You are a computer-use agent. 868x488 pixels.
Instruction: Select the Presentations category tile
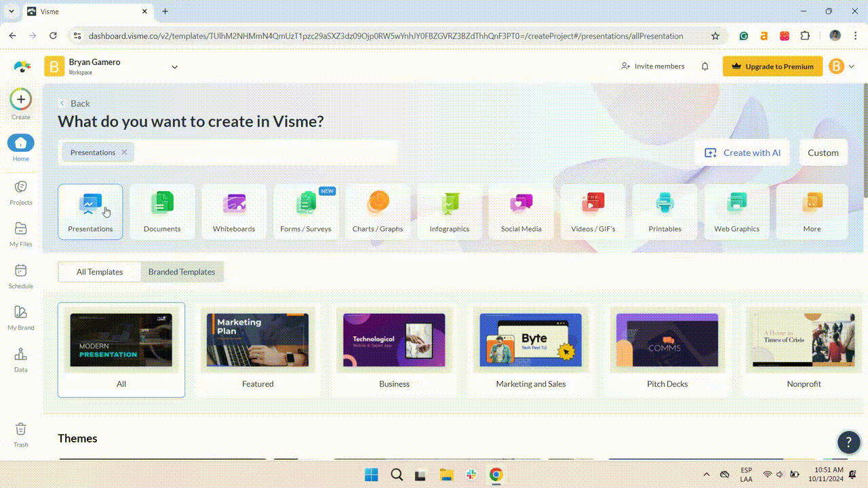click(90, 212)
